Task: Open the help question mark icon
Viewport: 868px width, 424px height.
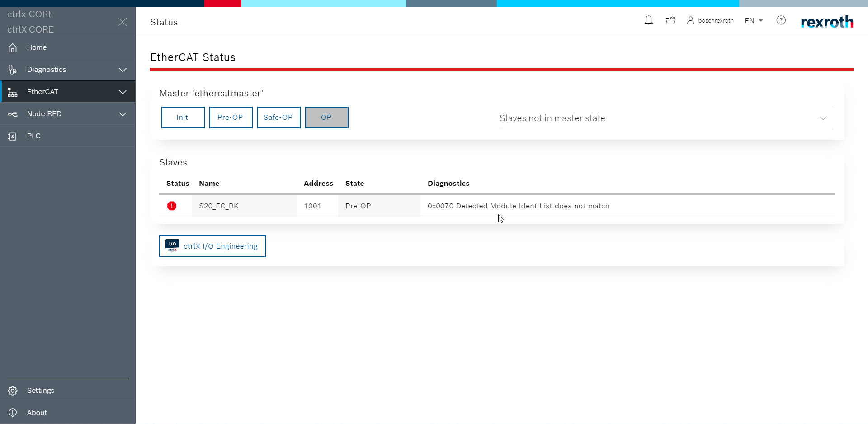Action: click(781, 20)
